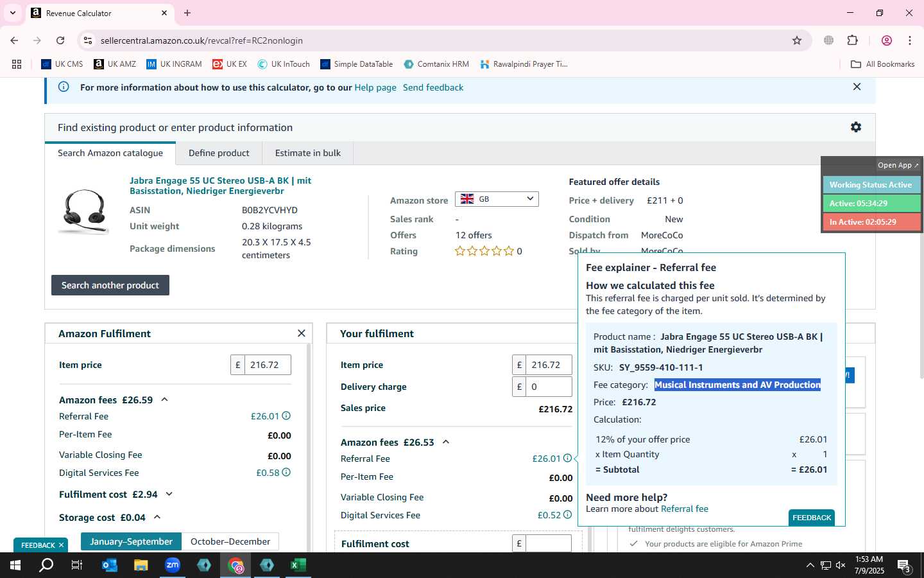This screenshot has width=924, height=578.
Task: Dismiss the blue information banner
Action: [857, 87]
